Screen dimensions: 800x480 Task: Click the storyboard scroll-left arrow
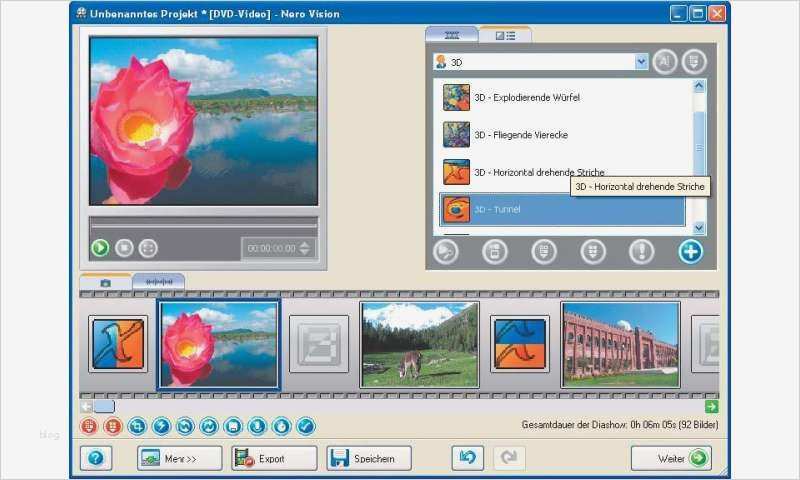pos(86,407)
